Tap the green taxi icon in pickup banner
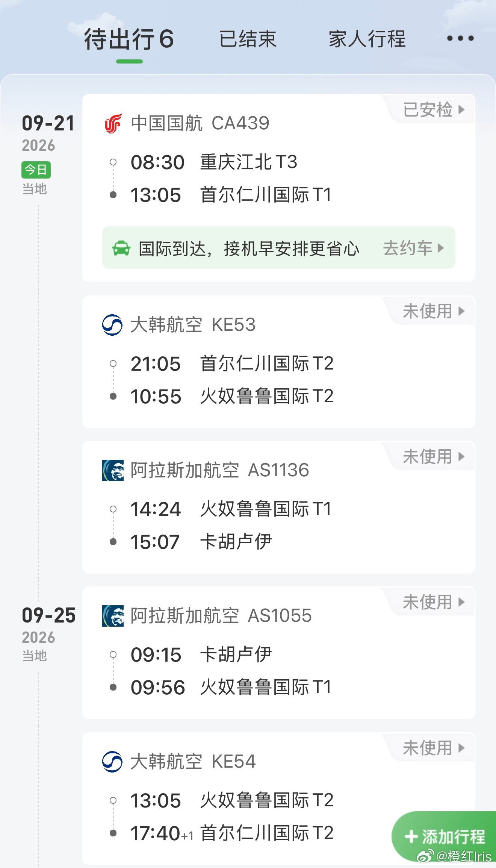 tap(121, 248)
